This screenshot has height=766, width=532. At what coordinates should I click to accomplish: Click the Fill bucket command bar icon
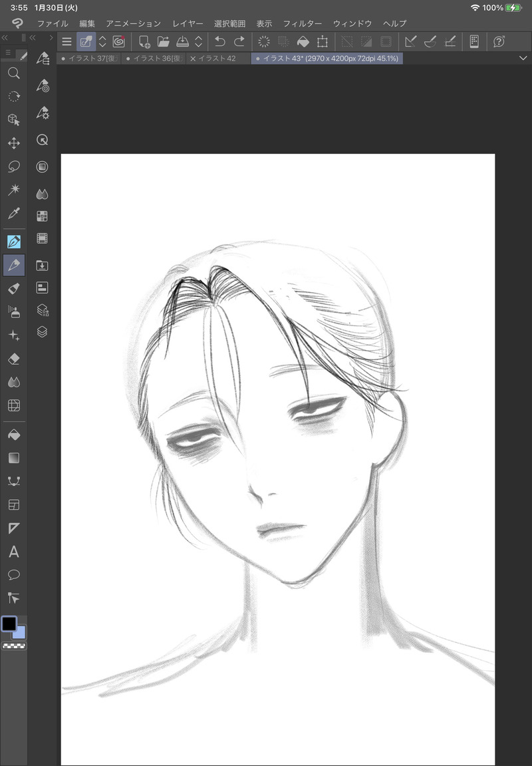click(303, 41)
